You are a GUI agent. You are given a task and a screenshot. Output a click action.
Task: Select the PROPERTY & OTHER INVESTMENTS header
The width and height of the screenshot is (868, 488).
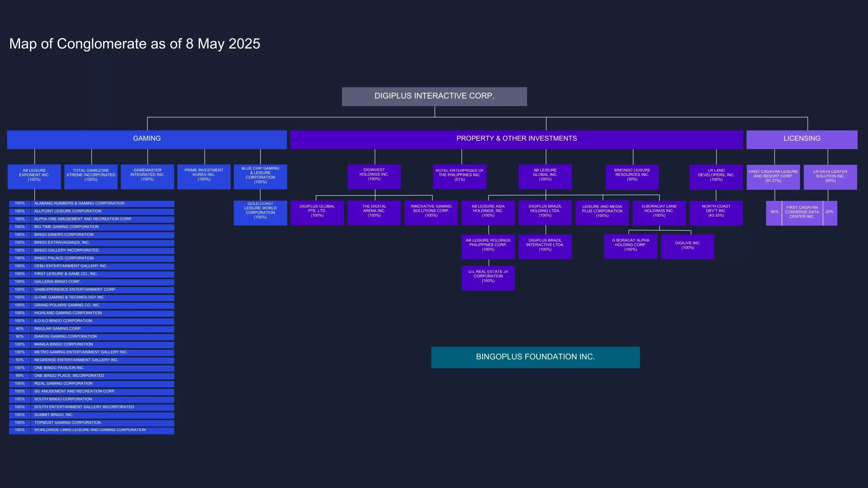coord(516,140)
